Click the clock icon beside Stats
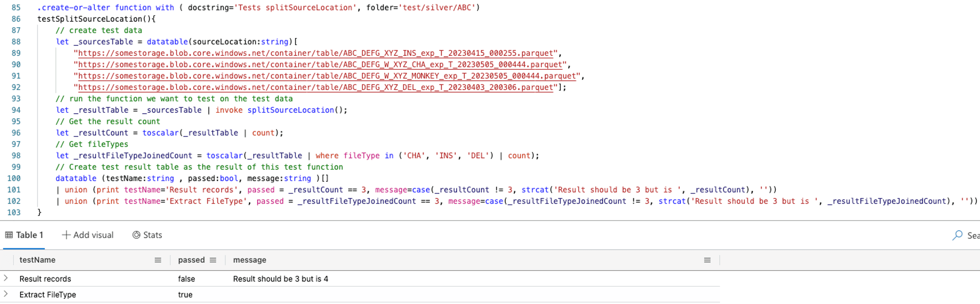Viewport: 980px width, 304px height. point(136,235)
